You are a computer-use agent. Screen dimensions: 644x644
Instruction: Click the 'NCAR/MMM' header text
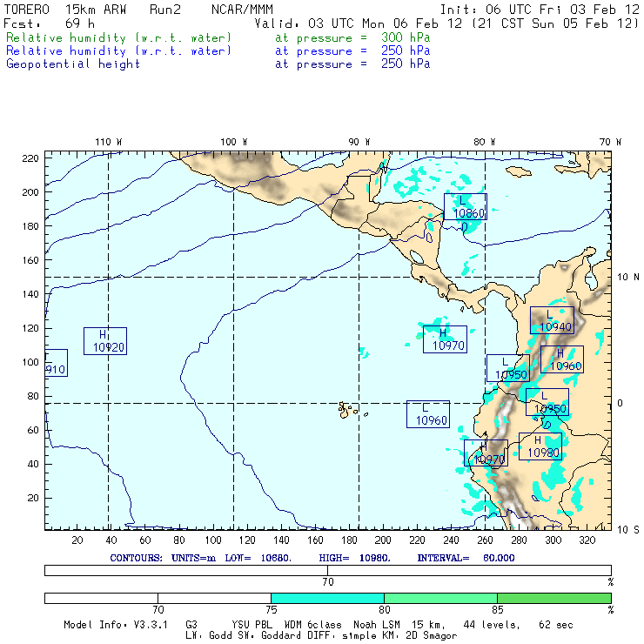(242, 10)
